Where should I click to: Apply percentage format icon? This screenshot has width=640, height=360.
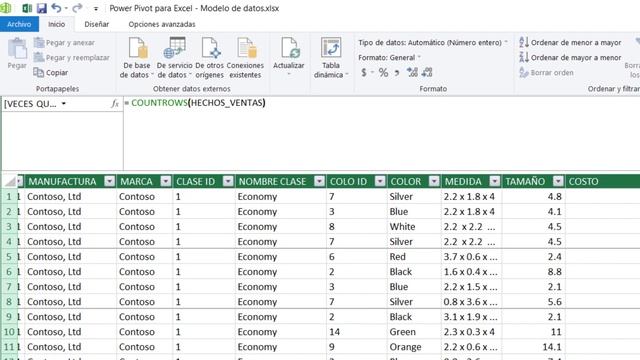pyautogui.click(x=383, y=73)
